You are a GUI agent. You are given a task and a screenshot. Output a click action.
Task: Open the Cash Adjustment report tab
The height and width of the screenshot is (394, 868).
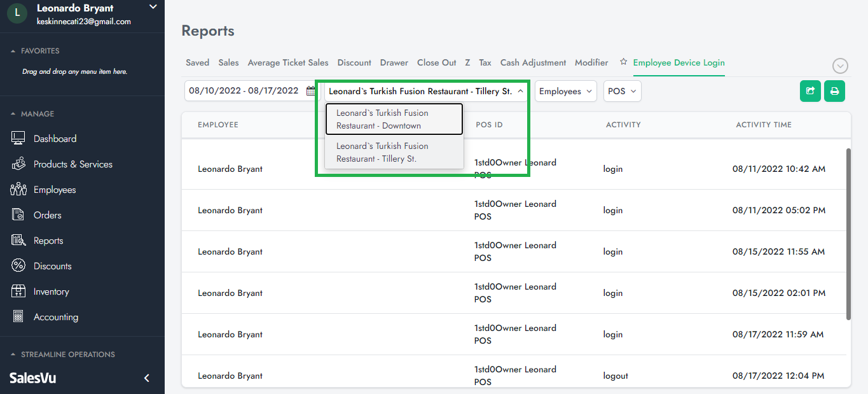[533, 62]
